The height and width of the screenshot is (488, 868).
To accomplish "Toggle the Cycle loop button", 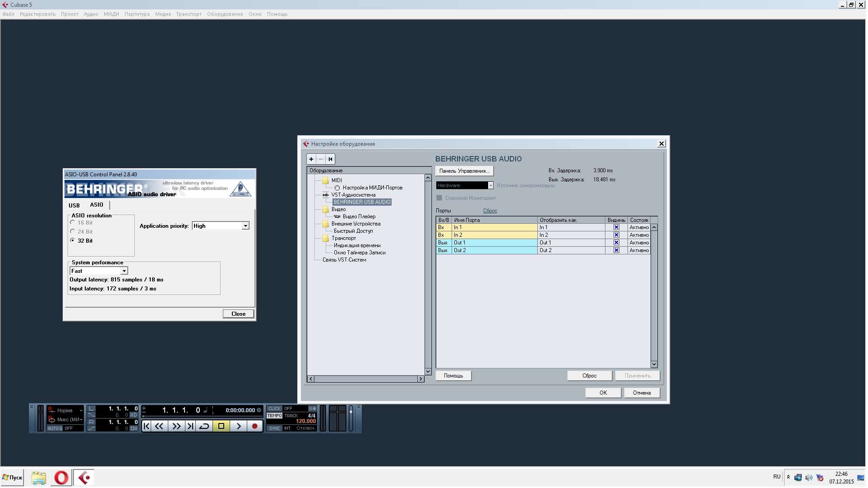I will click(x=204, y=427).
